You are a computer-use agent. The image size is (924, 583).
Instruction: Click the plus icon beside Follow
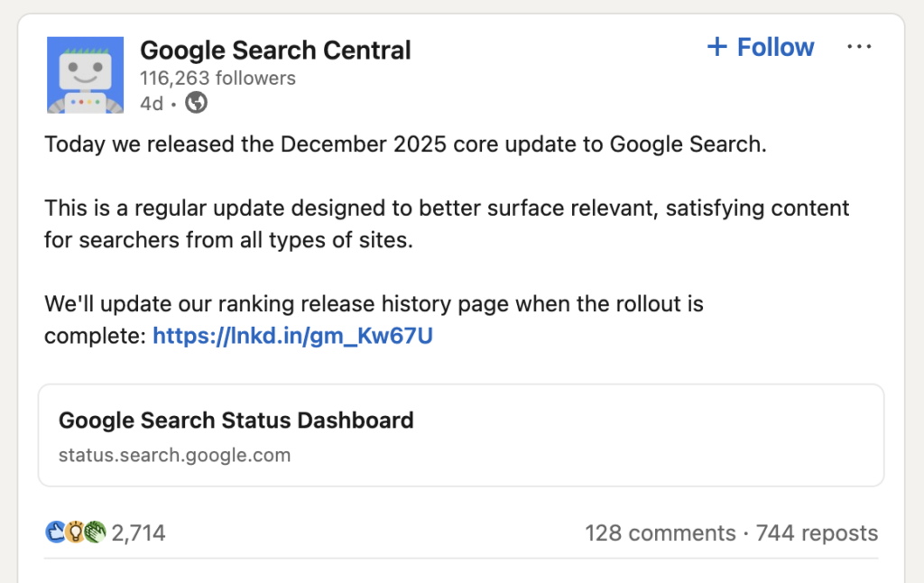(717, 46)
